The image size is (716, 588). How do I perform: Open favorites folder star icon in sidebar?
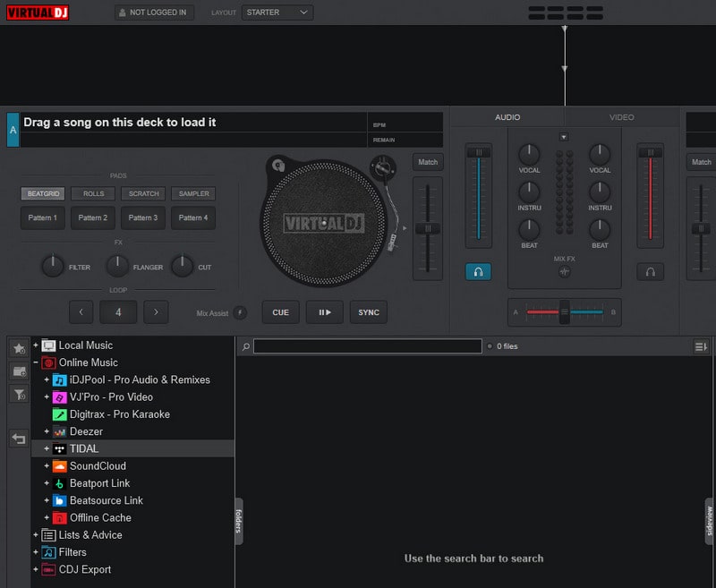tap(19, 349)
